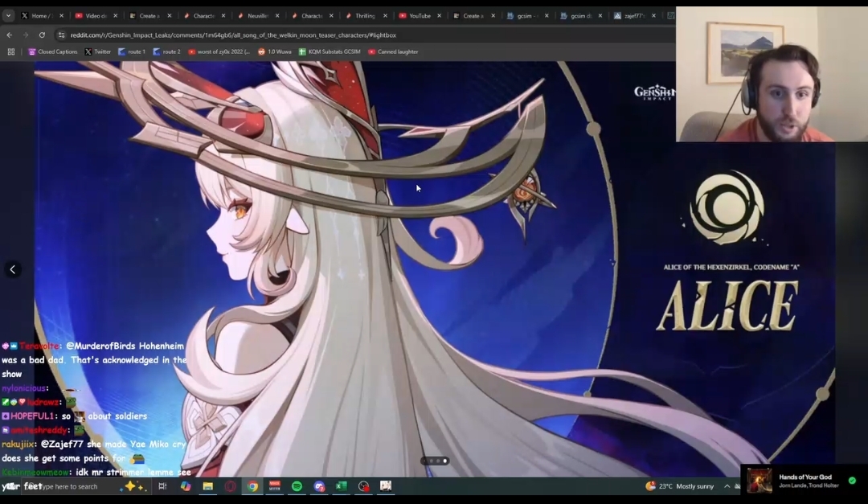Open Discord from the taskbar
868x504 pixels.
point(319,486)
